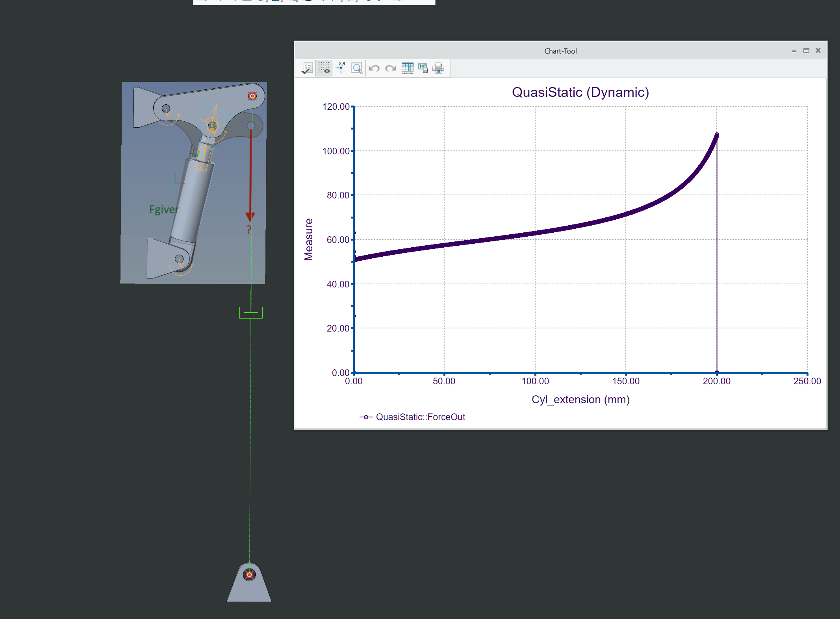This screenshot has width=840, height=619.
Task: Open the chart properties checklist icon
Action: tap(307, 68)
